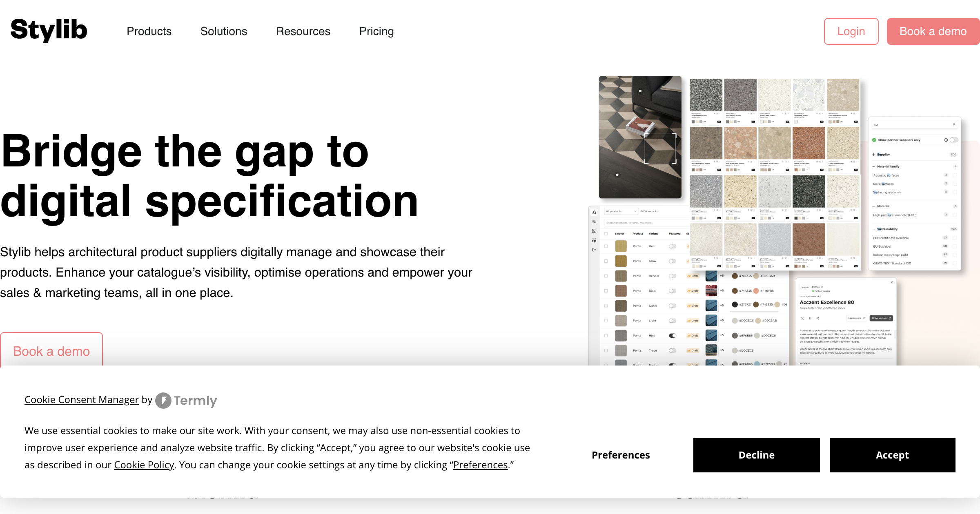Open the Resources menu
980x514 pixels.
pos(303,31)
